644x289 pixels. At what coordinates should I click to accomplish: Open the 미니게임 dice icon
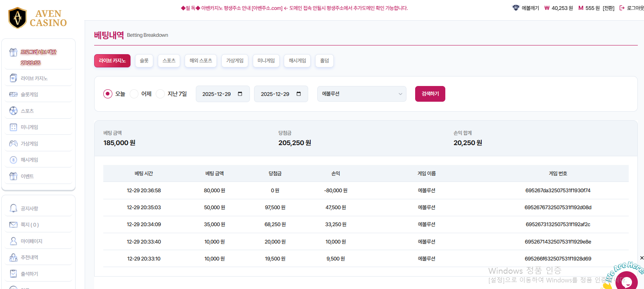pyautogui.click(x=13, y=127)
